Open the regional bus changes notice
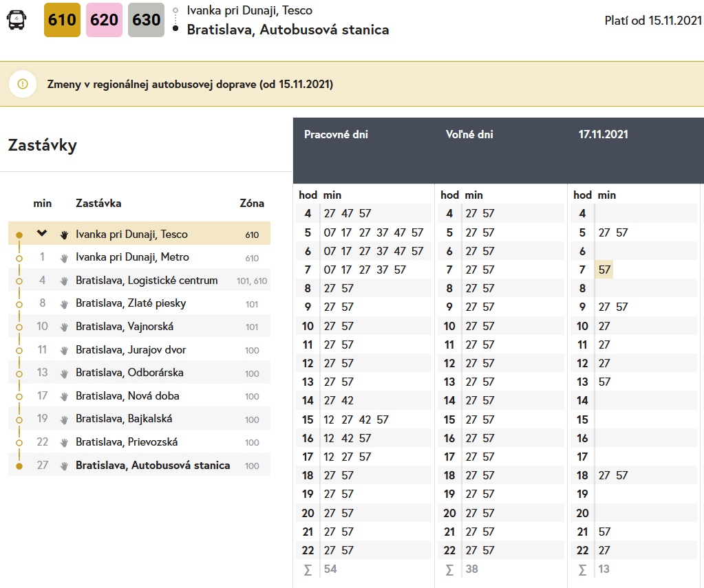This screenshot has width=704, height=588. click(190, 85)
